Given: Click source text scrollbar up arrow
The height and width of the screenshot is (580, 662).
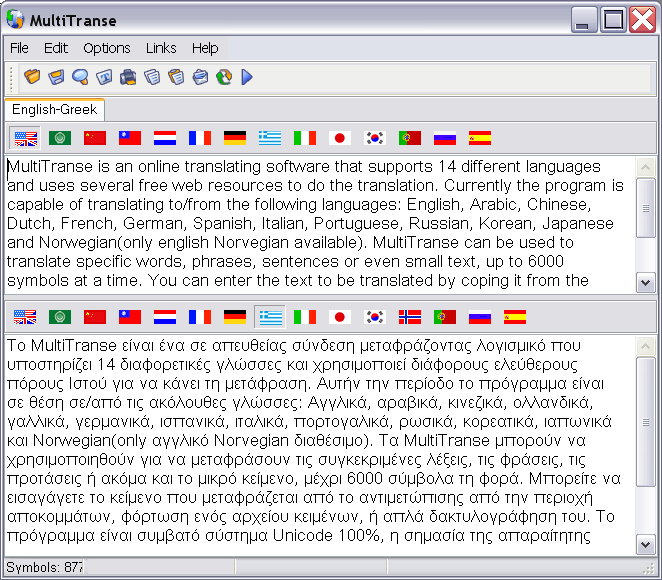Looking at the screenshot, I should [x=646, y=168].
